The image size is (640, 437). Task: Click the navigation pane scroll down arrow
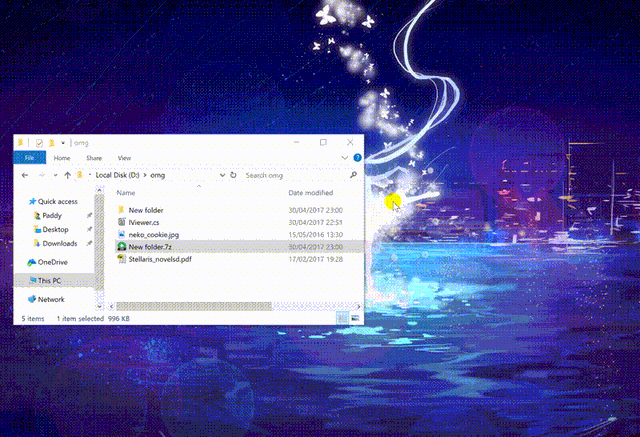99,306
